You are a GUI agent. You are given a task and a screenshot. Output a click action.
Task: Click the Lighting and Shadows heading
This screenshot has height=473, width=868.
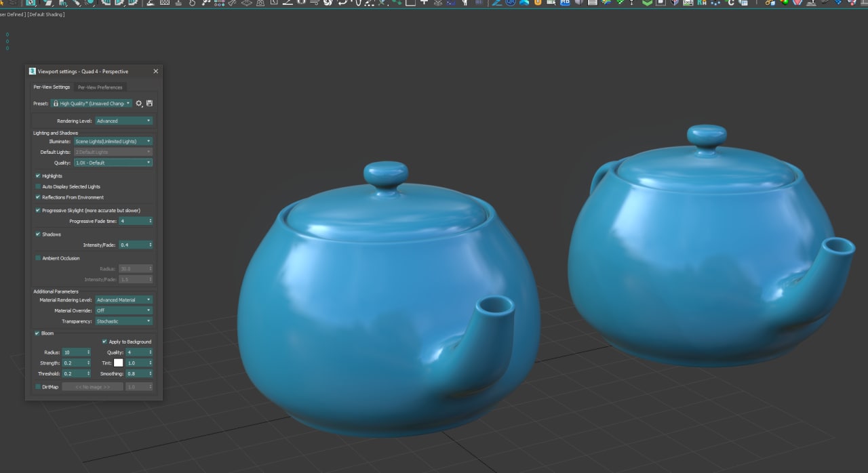point(56,133)
